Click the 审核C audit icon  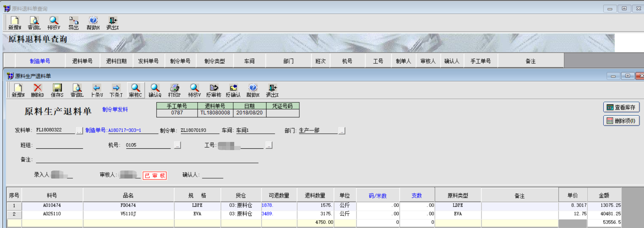(x=136, y=90)
